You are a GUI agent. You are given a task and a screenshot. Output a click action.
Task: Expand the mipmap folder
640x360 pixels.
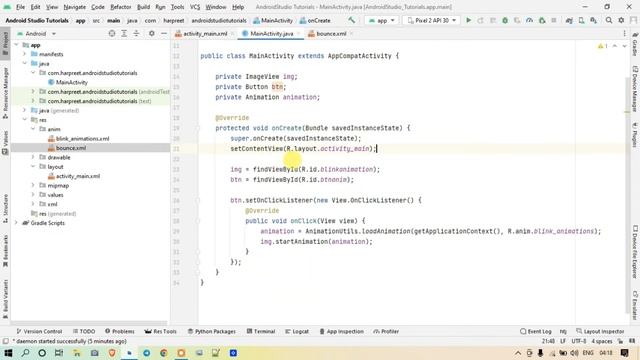click(x=33, y=185)
